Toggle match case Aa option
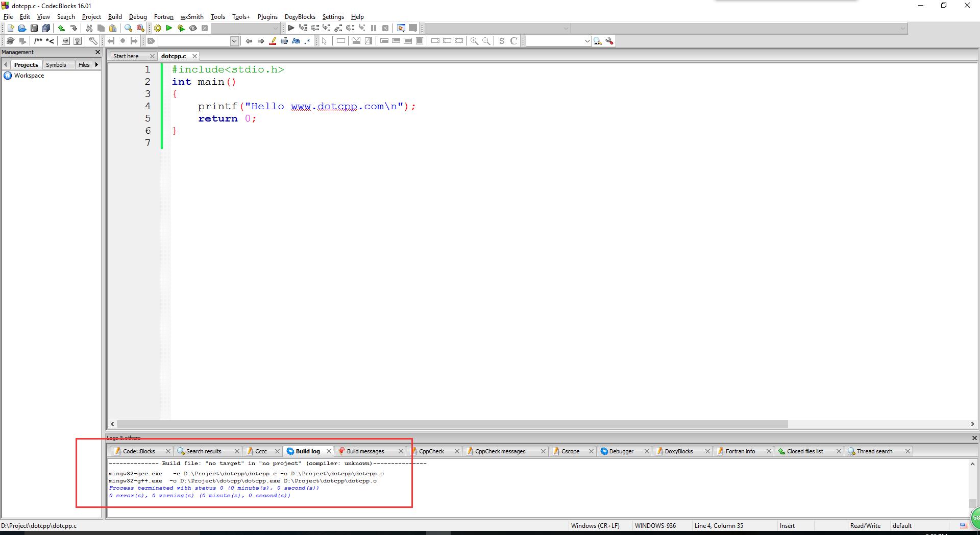The width and height of the screenshot is (980, 535). 296,41
